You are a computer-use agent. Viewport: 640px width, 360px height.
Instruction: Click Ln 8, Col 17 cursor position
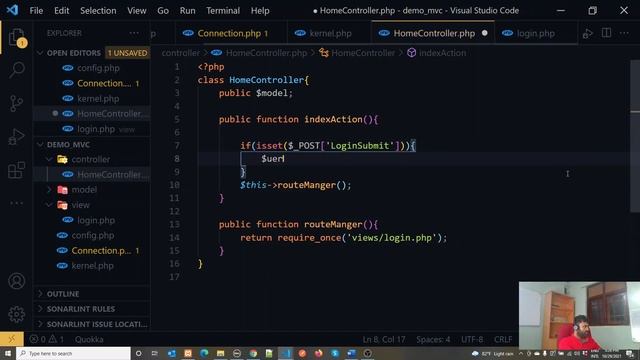click(384, 339)
